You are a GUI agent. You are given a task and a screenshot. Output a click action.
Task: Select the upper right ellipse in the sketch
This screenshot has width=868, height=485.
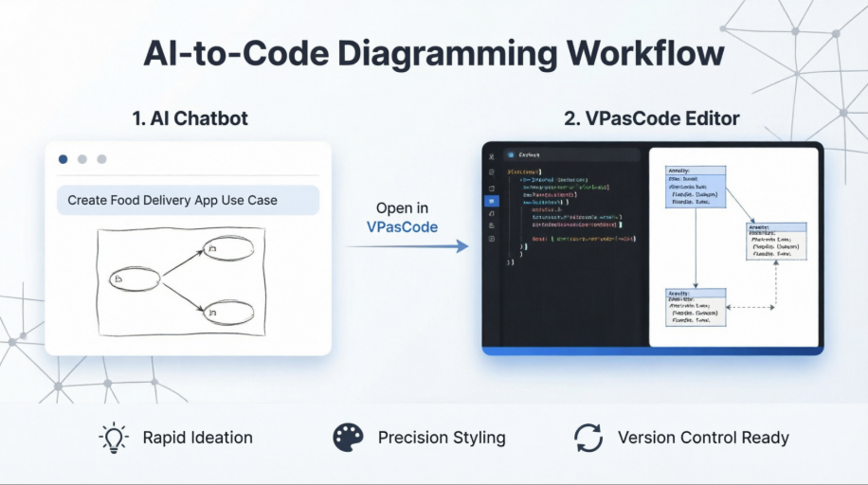point(228,248)
